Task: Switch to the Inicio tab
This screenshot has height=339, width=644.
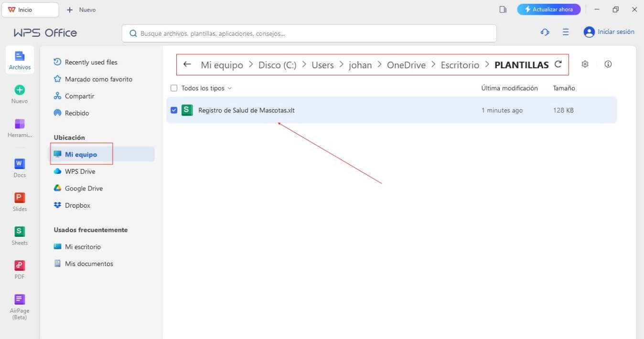Action: (x=30, y=10)
